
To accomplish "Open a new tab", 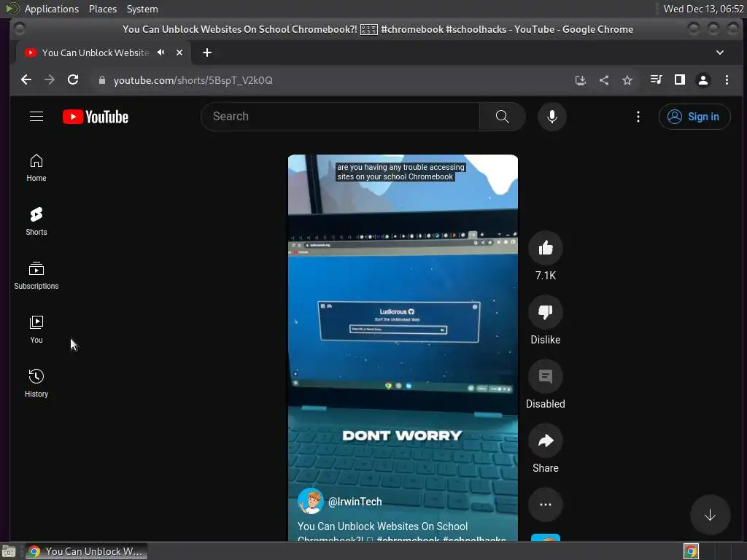I will (x=206, y=52).
